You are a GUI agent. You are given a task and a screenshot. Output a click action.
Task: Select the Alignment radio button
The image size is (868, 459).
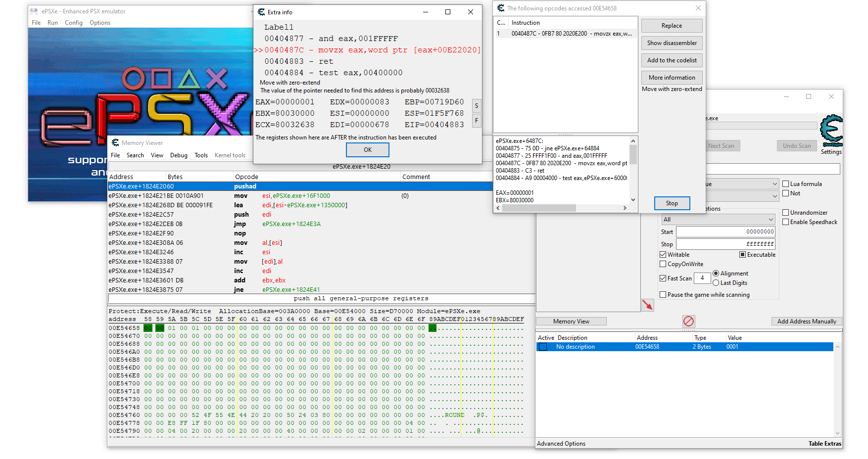(716, 273)
